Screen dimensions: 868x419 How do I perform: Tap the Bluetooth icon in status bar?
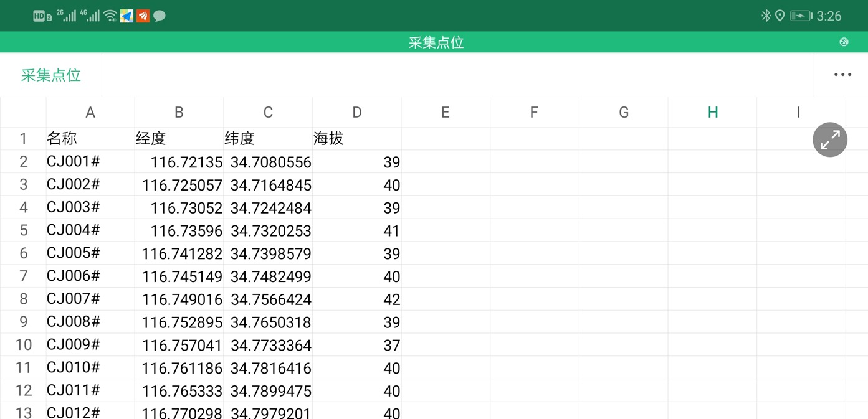[766, 16]
